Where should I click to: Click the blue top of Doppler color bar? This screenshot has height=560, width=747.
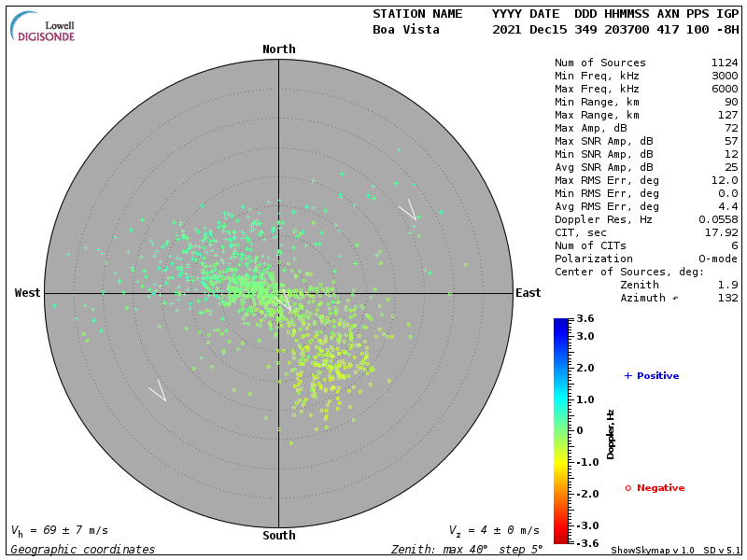[x=560, y=323]
